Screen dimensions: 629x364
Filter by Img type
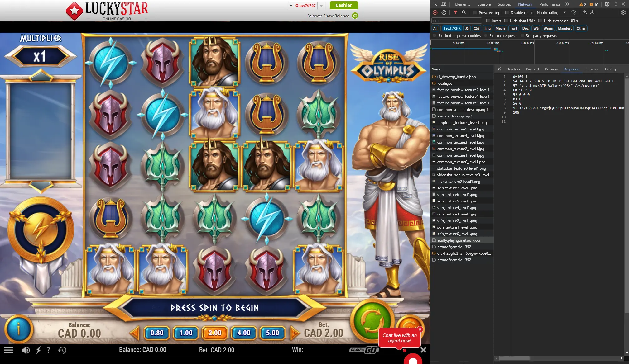click(487, 28)
